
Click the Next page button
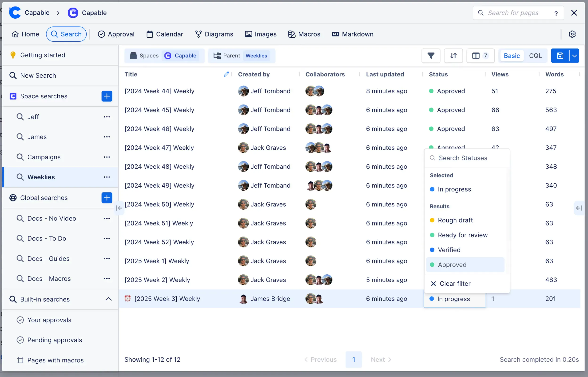381,360
